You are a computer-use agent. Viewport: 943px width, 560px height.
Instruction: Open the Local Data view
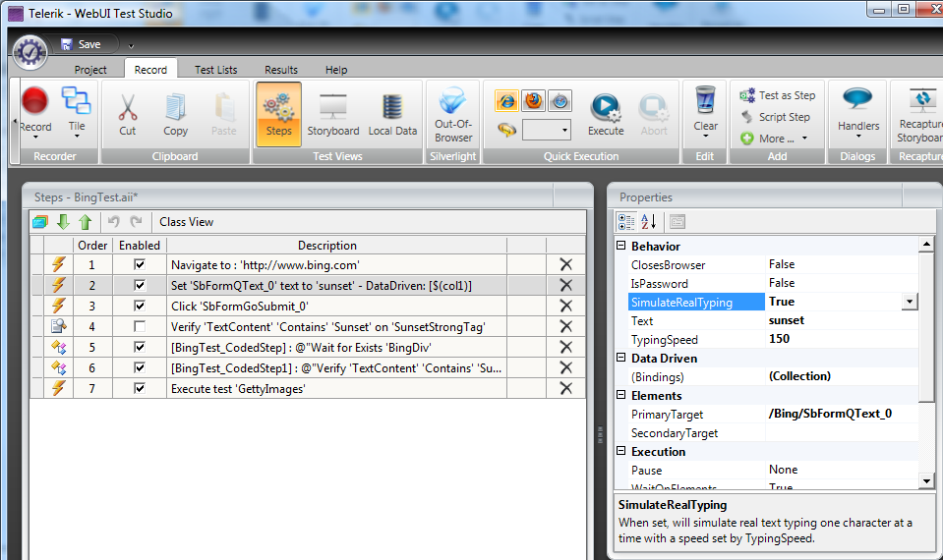pos(392,114)
